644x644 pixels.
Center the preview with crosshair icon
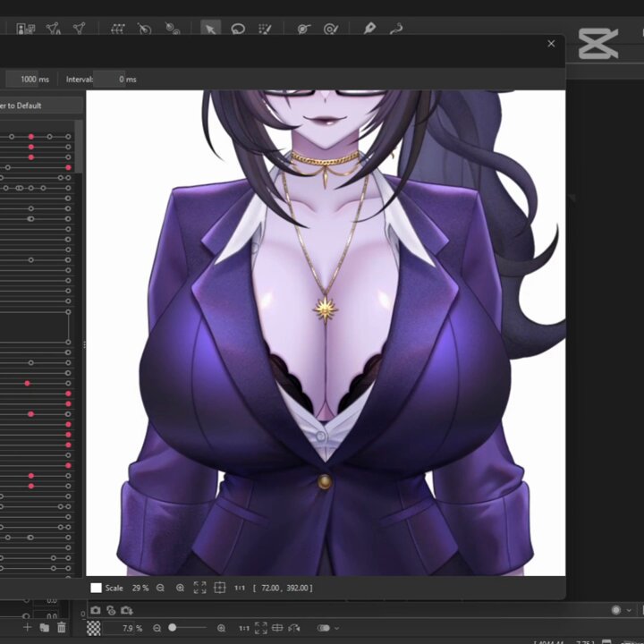pos(220,588)
